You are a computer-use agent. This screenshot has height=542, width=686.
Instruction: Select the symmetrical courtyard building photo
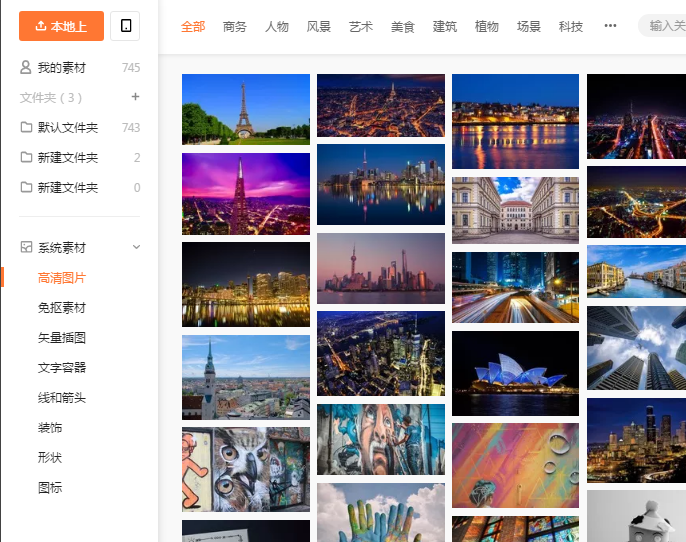click(515, 210)
